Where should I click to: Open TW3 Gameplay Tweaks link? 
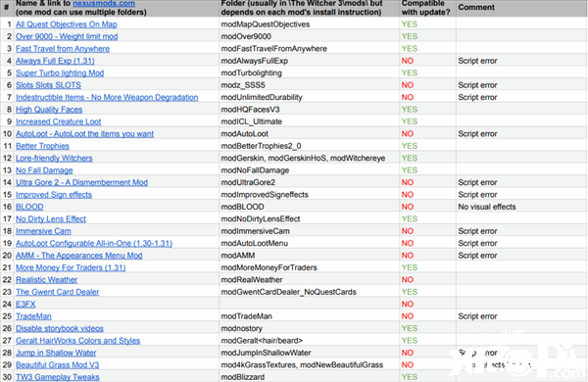pyautogui.click(x=58, y=377)
